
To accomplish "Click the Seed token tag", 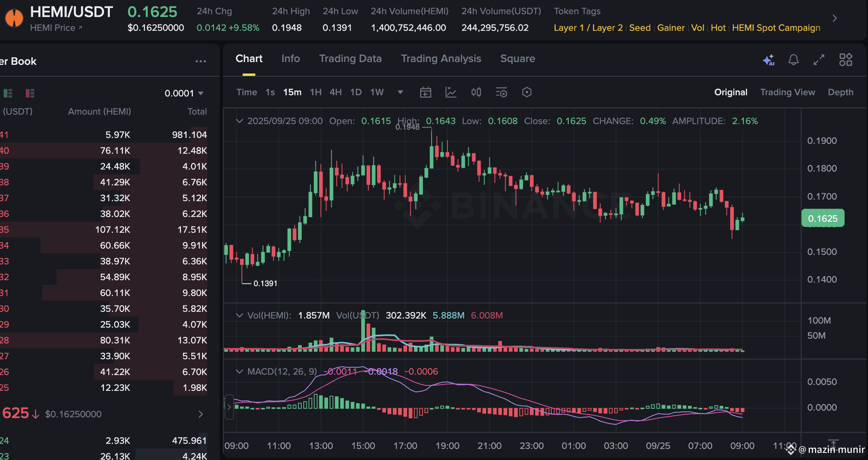I will click(x=640, y=28).
